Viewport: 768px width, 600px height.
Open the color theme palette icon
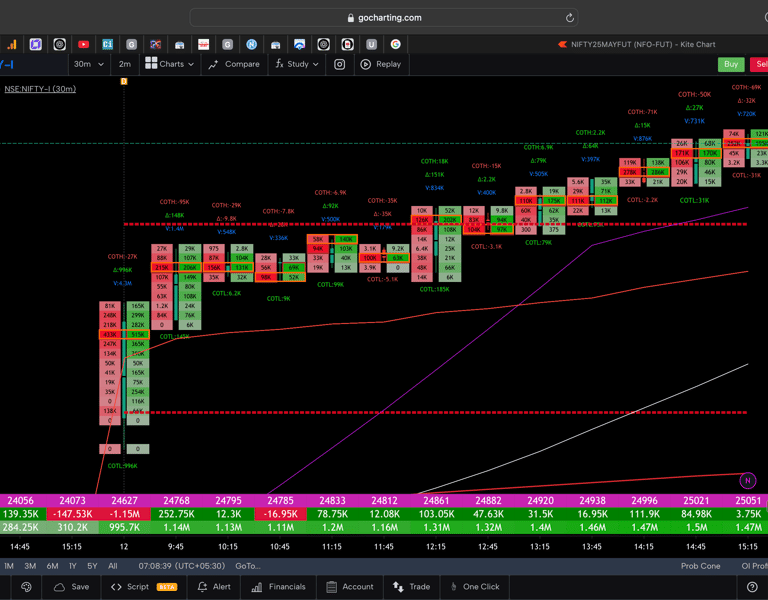26,587
